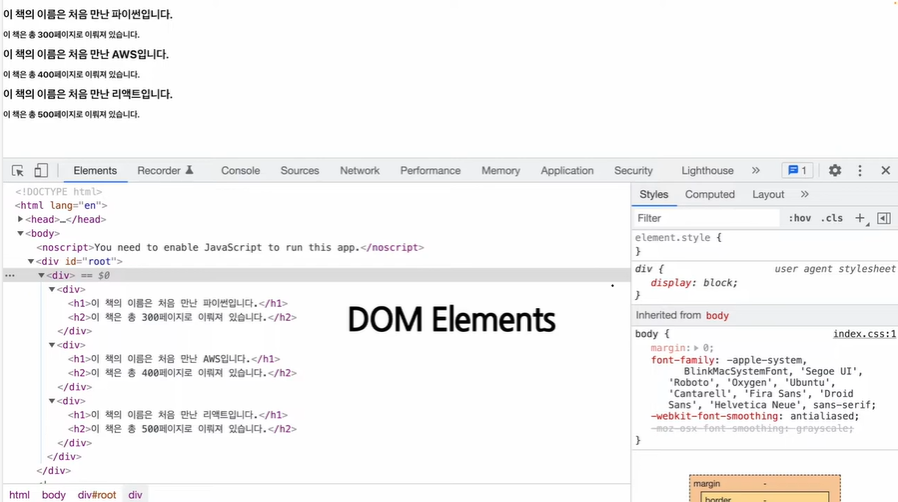
Task: Select the Styles sidebar tab
Action: click(654, 195)
